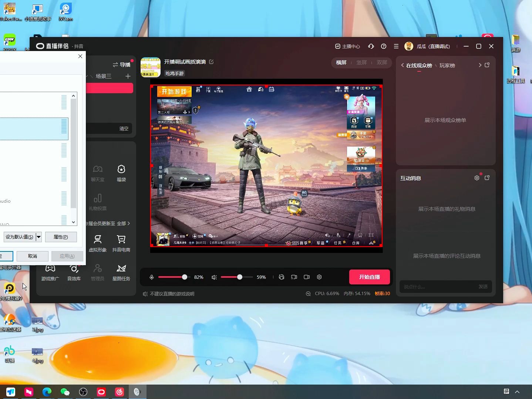The height and width of the screenshot is (399, 532).
Task: Click the 瓜瓜 user avatar
Action: point(409,46)
